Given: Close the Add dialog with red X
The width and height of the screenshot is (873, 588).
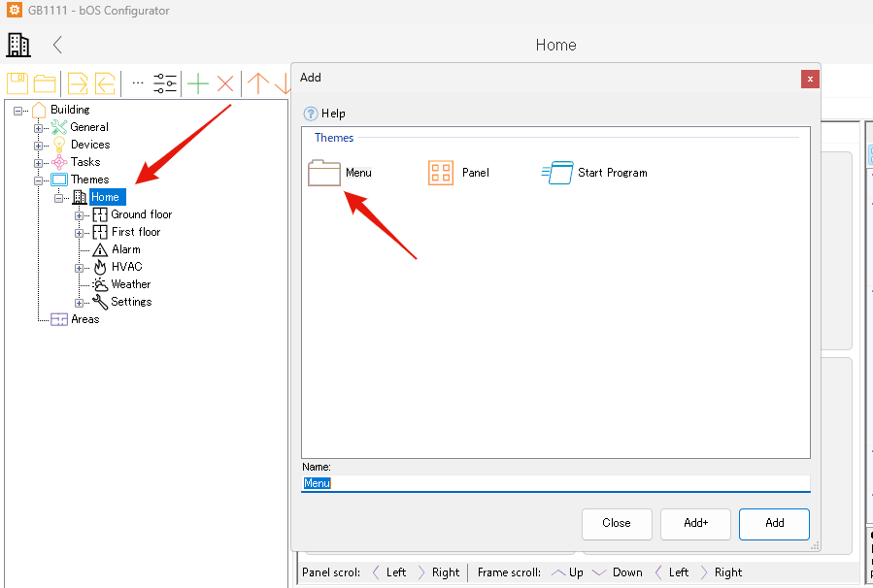Looking at the screenshot, I should (x=810, y=79).
